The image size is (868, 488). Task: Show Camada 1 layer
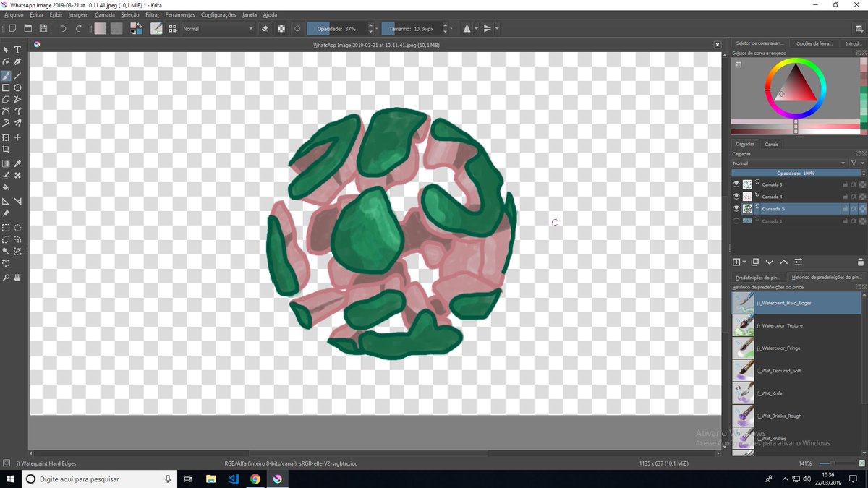tap(736, 221)
